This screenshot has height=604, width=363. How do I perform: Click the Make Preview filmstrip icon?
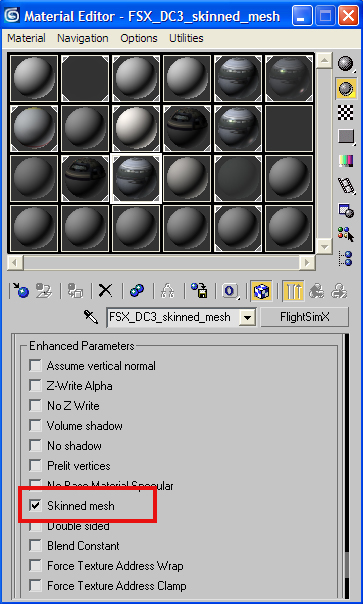346,185
